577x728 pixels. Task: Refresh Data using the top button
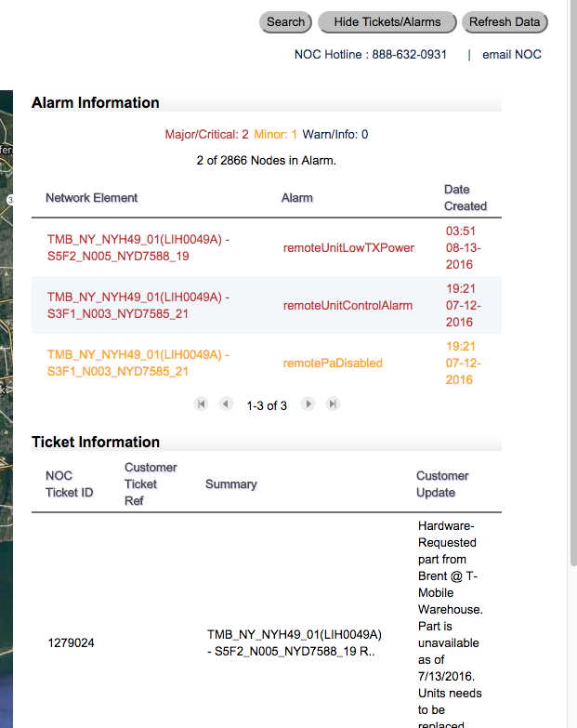[x=505, y=22]
